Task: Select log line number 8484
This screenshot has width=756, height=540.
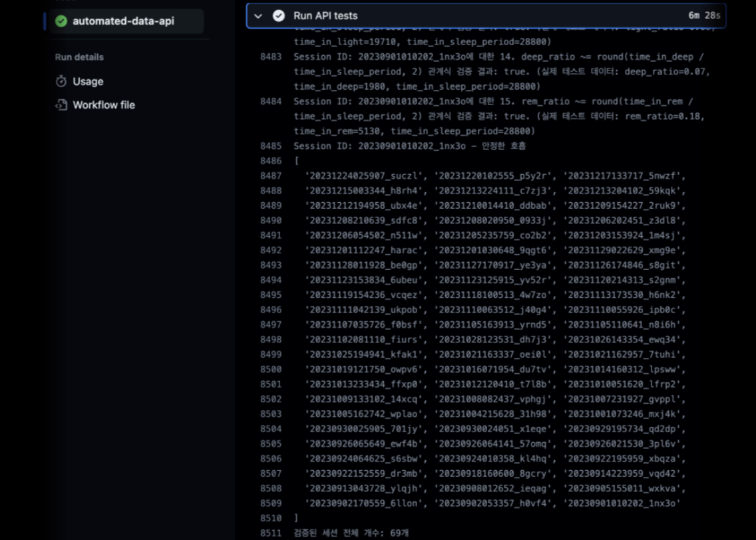Action: coord(271,102)
